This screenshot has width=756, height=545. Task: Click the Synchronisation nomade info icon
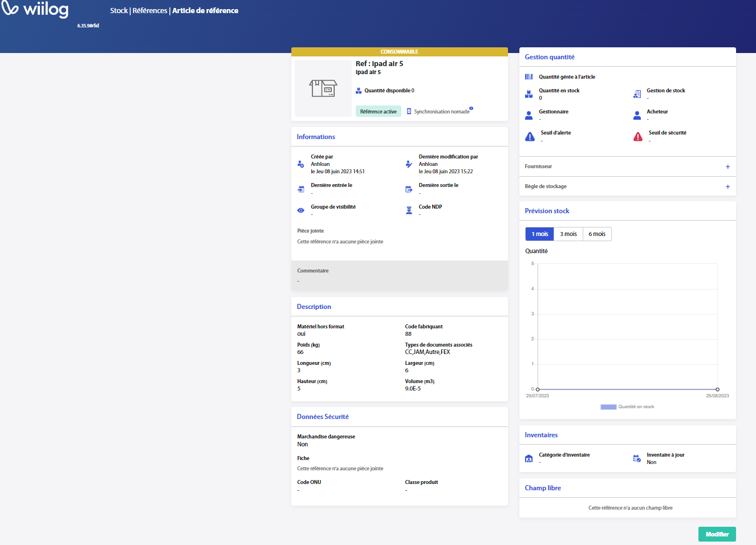point(471,108)
